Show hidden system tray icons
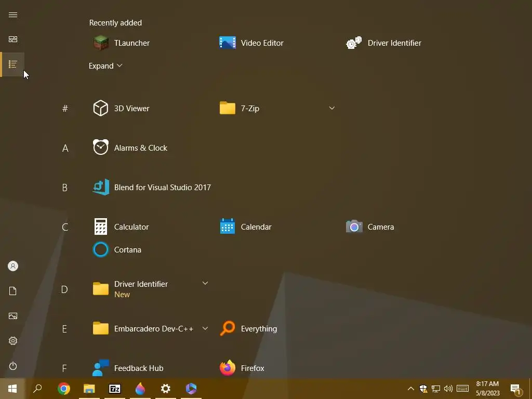The height and width of the screenshot is (399, 532). (x=410, y=389)
